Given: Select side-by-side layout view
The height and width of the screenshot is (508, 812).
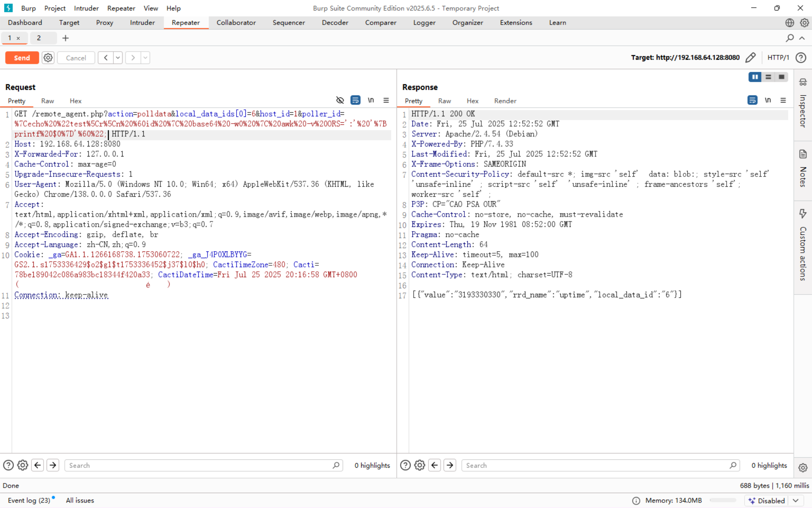Looking at the screenshot, I should [x=755, y=77].
